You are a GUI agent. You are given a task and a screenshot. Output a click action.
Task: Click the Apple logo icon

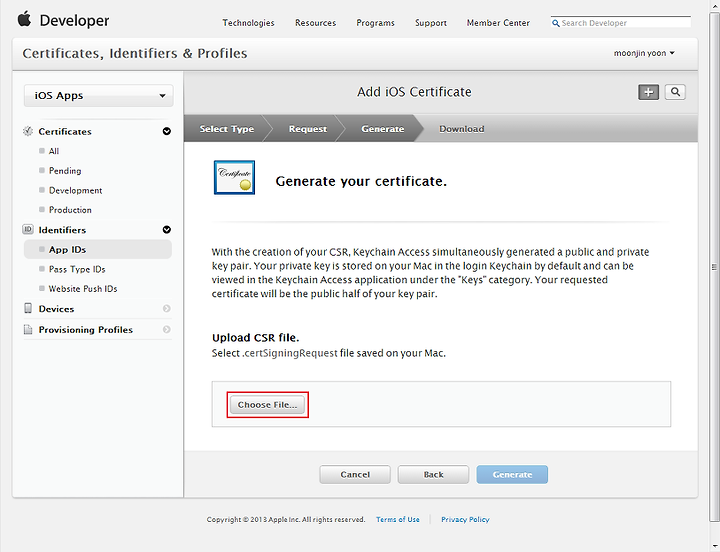(24, 19)
